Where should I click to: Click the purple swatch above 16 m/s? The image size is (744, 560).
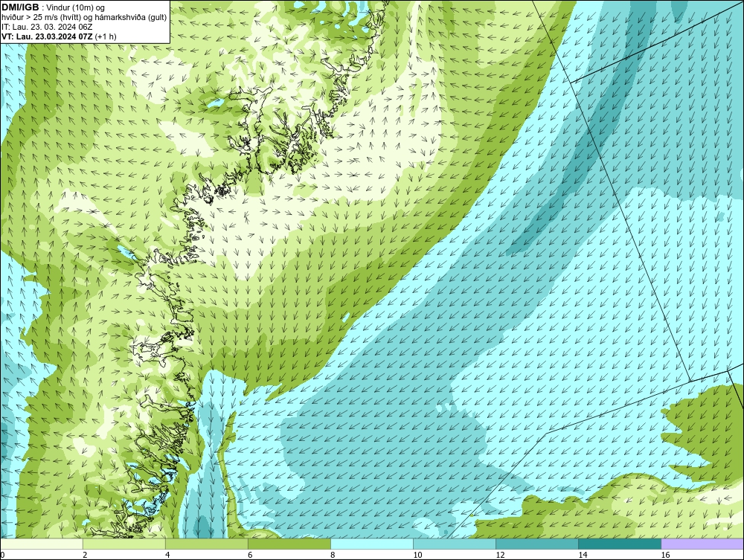pyautogui.click(x=702, y=544)
